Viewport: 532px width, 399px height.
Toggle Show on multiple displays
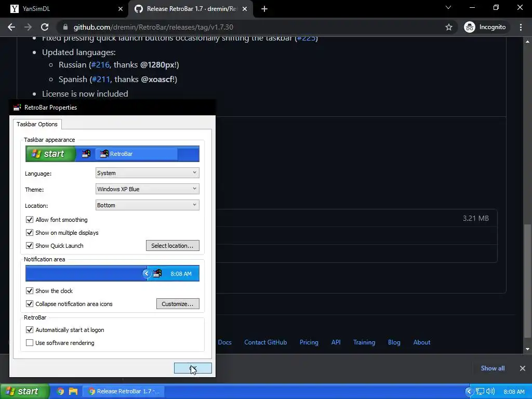pyautogui.click(x=30, y=233)
